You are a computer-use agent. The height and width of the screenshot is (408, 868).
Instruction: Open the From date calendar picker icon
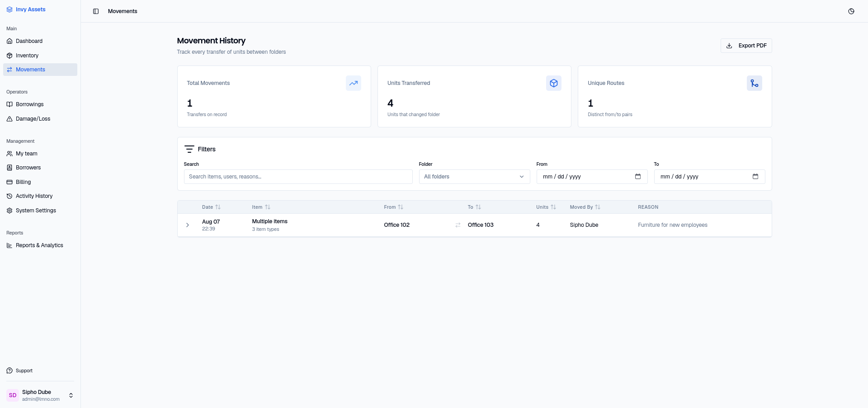638,177
